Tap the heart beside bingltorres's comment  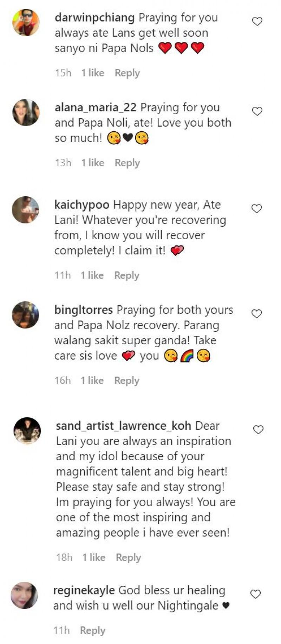point(257,314)
